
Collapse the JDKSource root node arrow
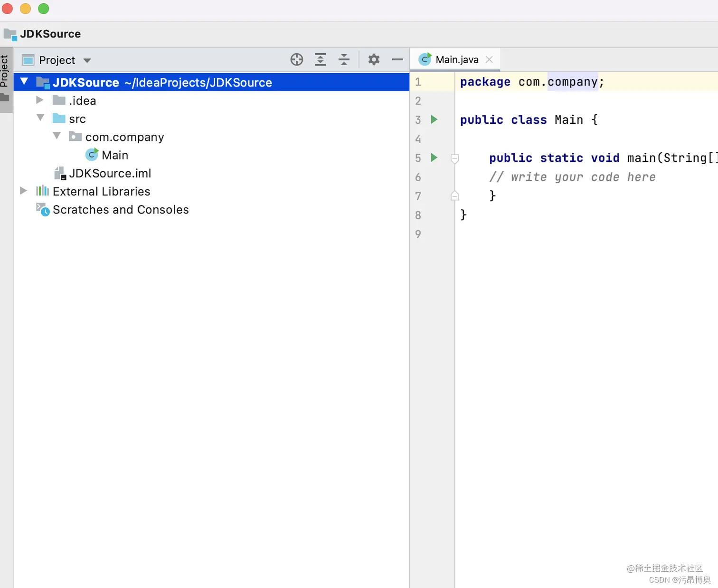tap(24, 82)
